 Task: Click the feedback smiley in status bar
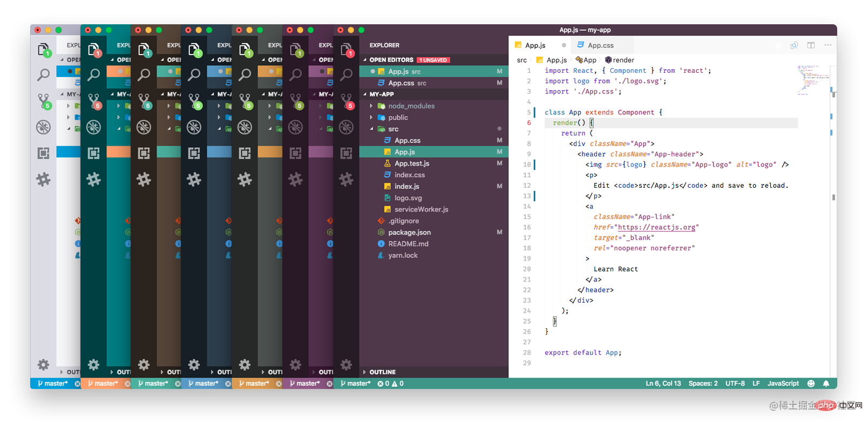point(811,384)
